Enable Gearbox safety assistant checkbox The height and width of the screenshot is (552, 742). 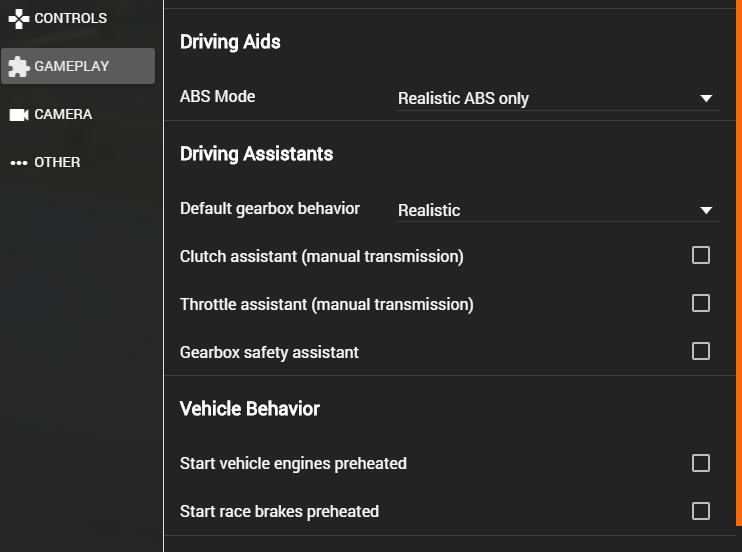(x=700, y=351)
